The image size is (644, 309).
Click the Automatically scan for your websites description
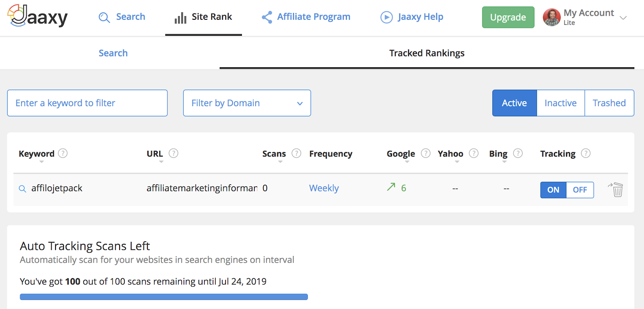[x=157, y=260]
